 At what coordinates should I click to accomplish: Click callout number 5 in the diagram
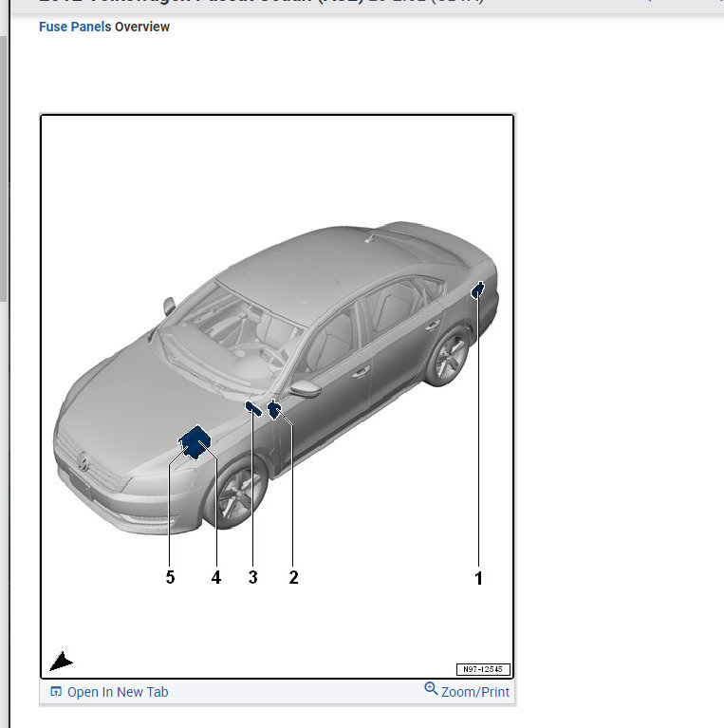(x=170, y=577)
